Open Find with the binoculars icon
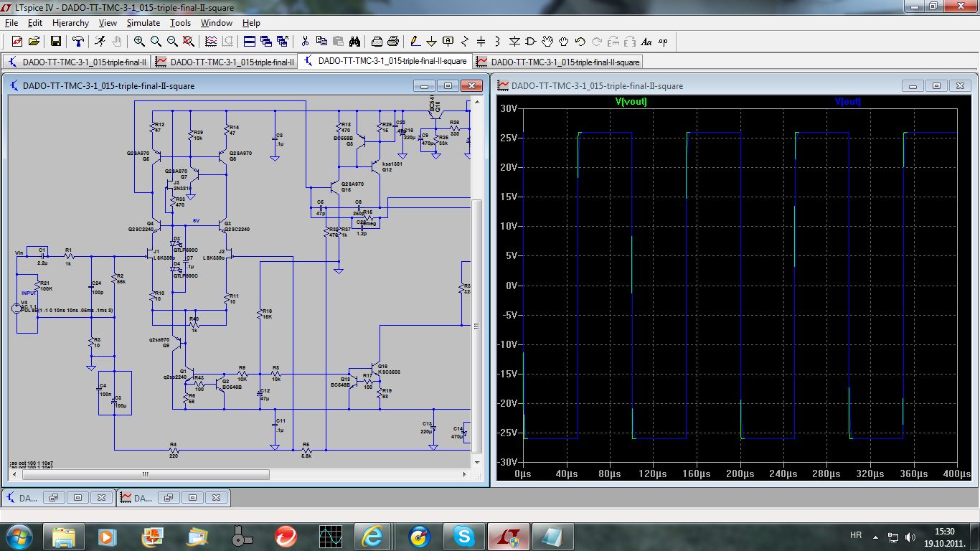980x551 pixels. coord(354,41)
